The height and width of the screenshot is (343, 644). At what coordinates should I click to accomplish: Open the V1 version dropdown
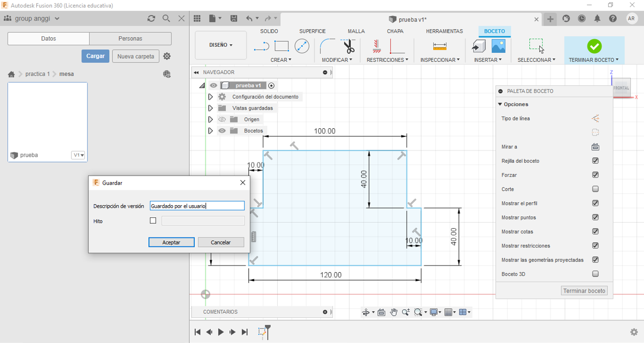78,155
